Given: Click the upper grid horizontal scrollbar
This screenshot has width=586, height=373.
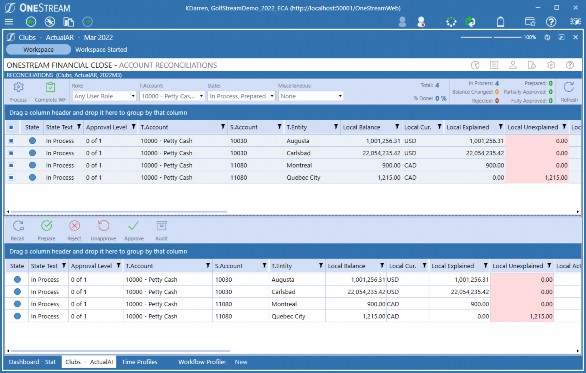Looking at the screenshot, I should 119,212.
